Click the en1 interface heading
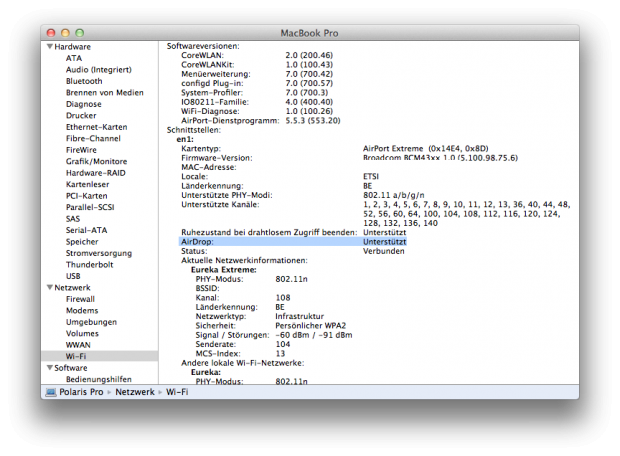Screen dimensions: 620x456 tap(185, 139)
